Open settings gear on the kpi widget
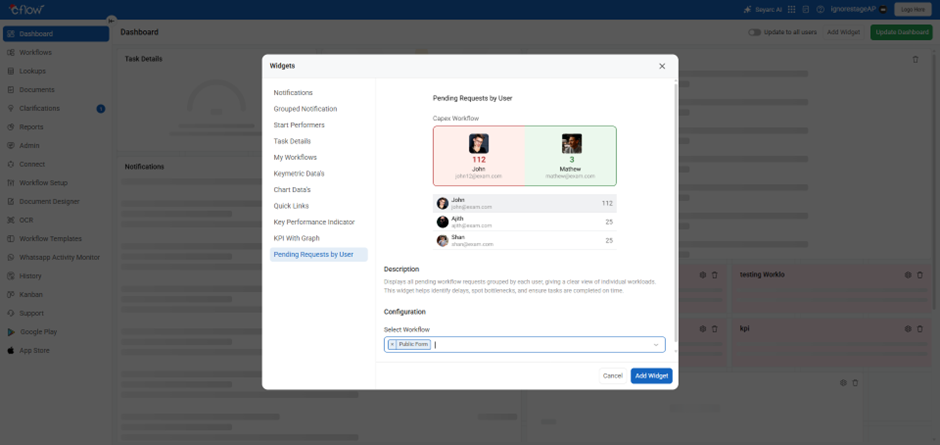The width and height of the screenshot is (940, 445). [908, 328]
